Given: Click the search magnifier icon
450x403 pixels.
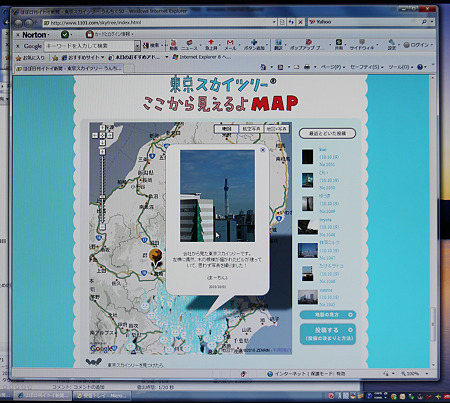Looking at the screenshot, I should [x=424, y=22].
